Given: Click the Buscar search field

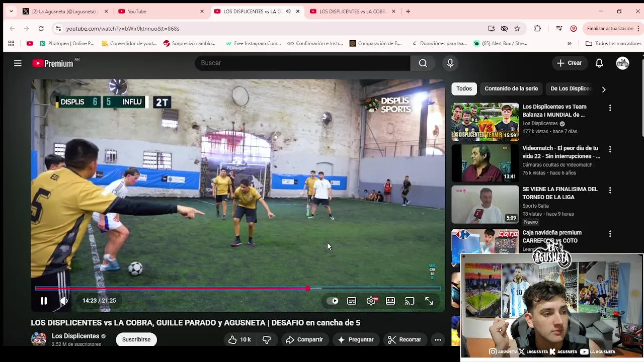Looking at the screenshot, I should tap(302, 63).
